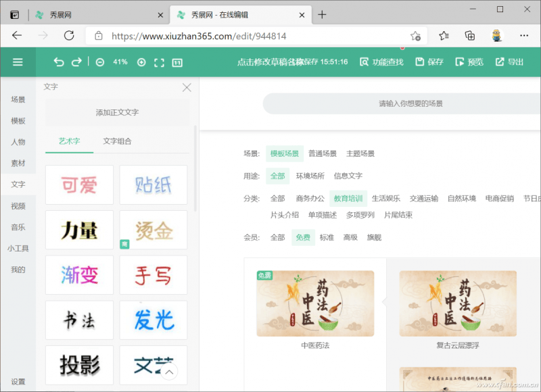Image resolution: width=541 pixels, height=392 pixels.
Task: Redo the last action
Action: 76,61
